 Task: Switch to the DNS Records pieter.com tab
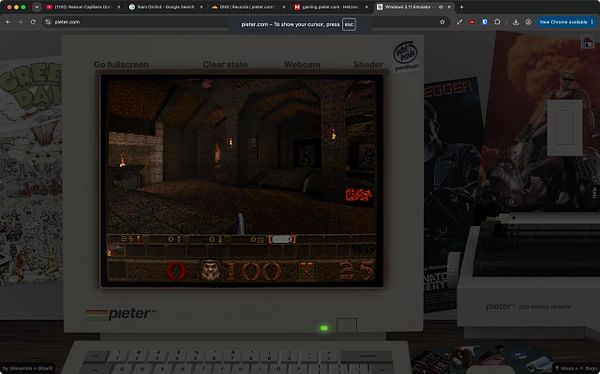point(249,7)
